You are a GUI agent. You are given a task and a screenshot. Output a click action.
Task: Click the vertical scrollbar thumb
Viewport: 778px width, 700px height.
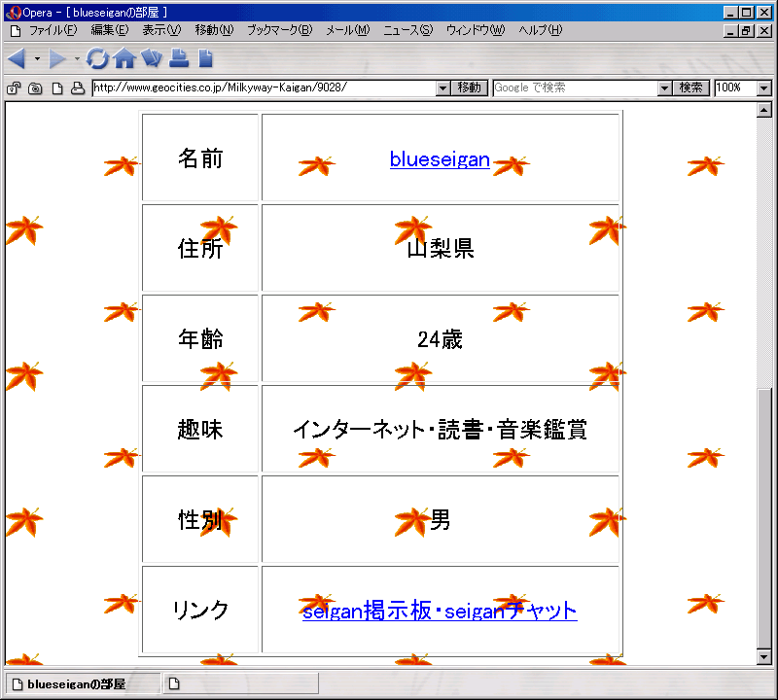pos(764,518)
